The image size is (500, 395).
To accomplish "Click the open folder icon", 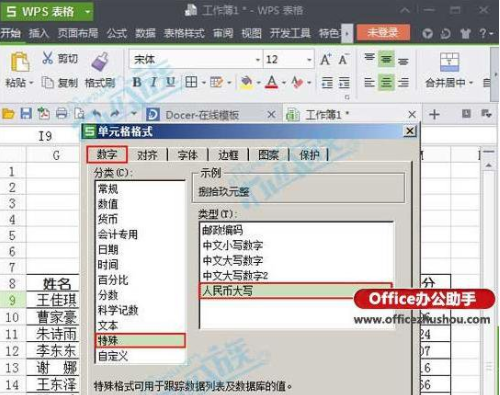I will (x=8, y=114).
